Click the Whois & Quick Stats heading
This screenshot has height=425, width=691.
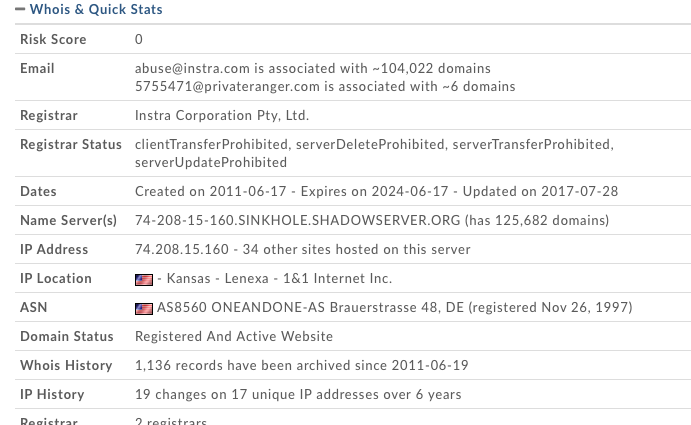(96, 10)
